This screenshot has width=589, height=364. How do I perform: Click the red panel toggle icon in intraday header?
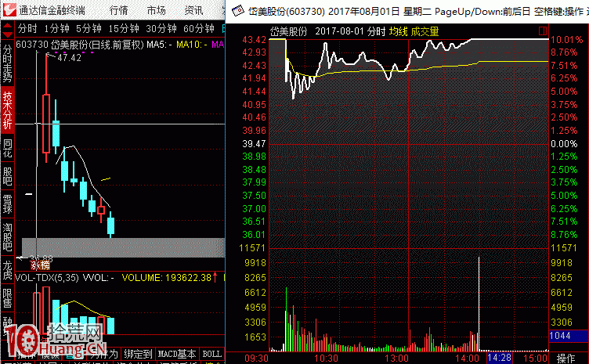coord(543,31)
